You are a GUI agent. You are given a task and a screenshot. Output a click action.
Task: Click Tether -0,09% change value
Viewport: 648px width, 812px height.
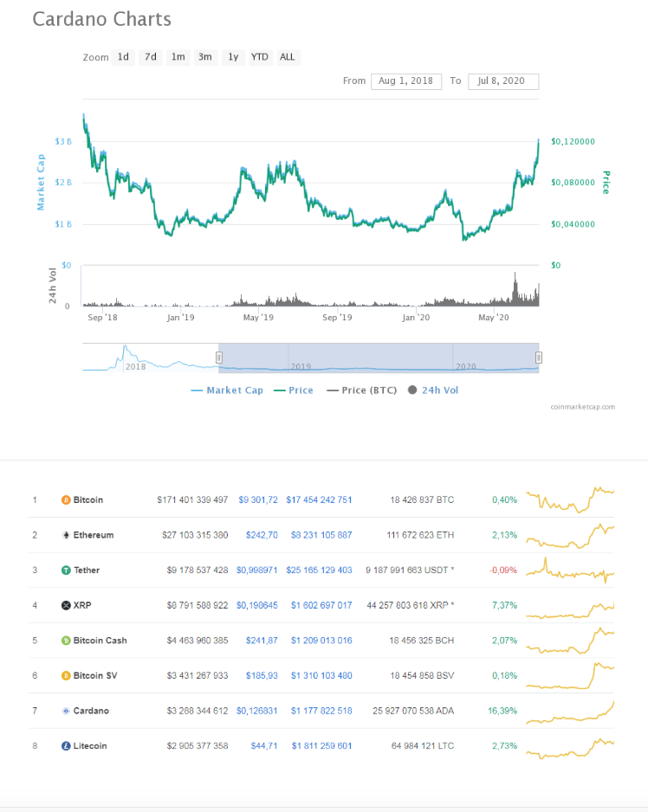(503, 570)
